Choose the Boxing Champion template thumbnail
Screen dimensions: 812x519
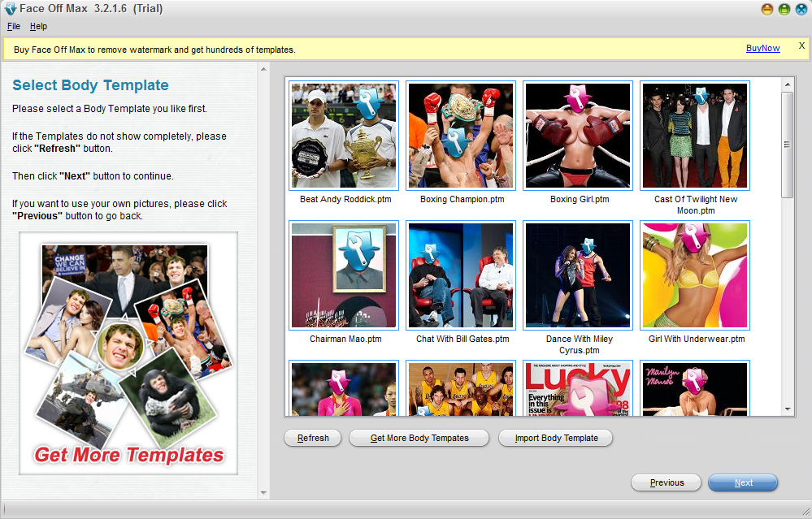coord(460,135)
